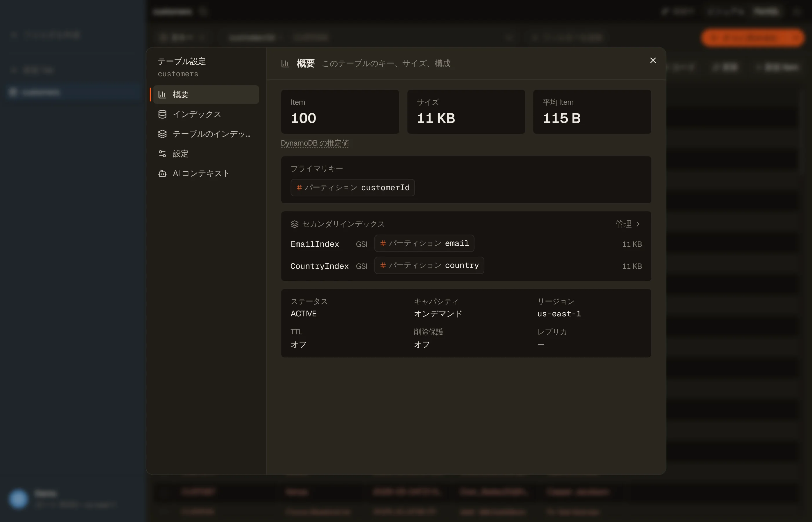812x522 pixels.
Task: Select the AI コンテキスト menu item
Action: 206,173
